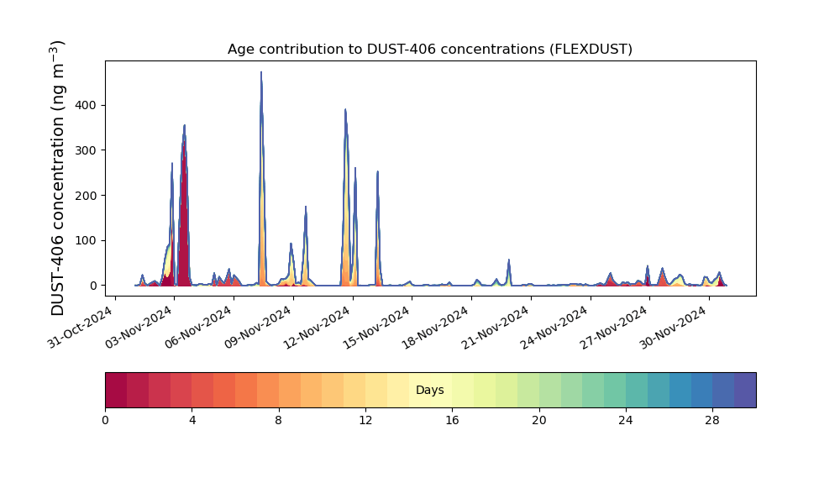This screenshot has width=840, height=504.
Task: Select the x-axis date label 31-Oct-2024
Action: point(81,327)
